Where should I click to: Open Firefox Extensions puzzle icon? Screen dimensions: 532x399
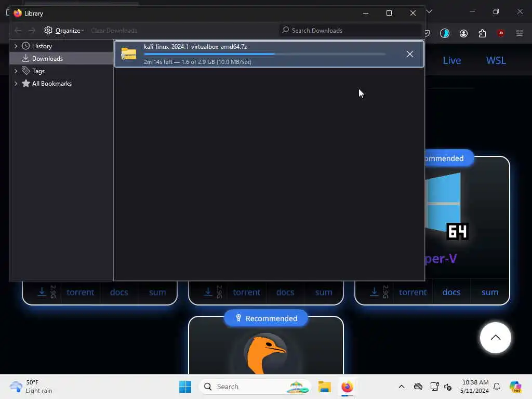tap(482, 33)
